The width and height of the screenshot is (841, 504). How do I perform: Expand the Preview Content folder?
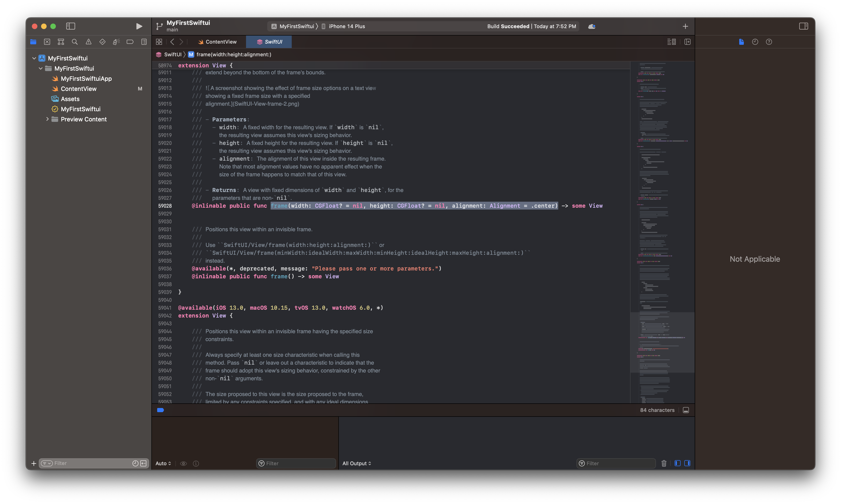pos(47,119)
